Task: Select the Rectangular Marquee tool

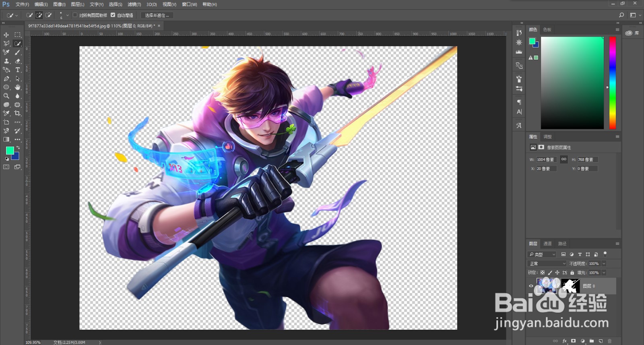Action: [x=17, y=35]
